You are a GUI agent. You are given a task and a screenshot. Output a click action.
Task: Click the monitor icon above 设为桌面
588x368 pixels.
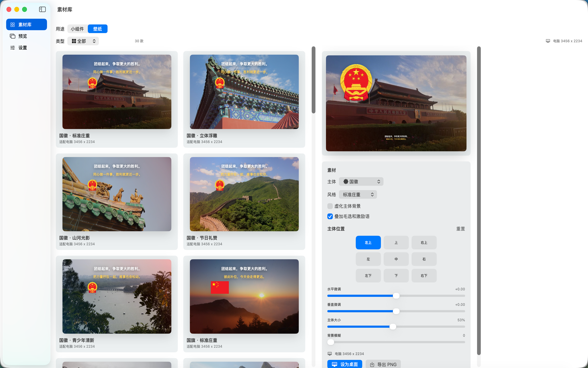(330, 354)
